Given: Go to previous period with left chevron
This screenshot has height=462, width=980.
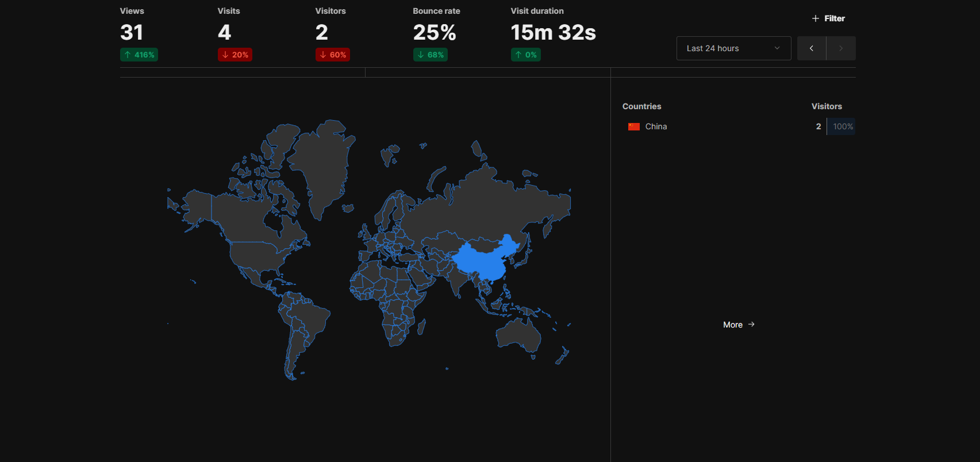Looking at the screenshot, I should [x=811, y=48].
